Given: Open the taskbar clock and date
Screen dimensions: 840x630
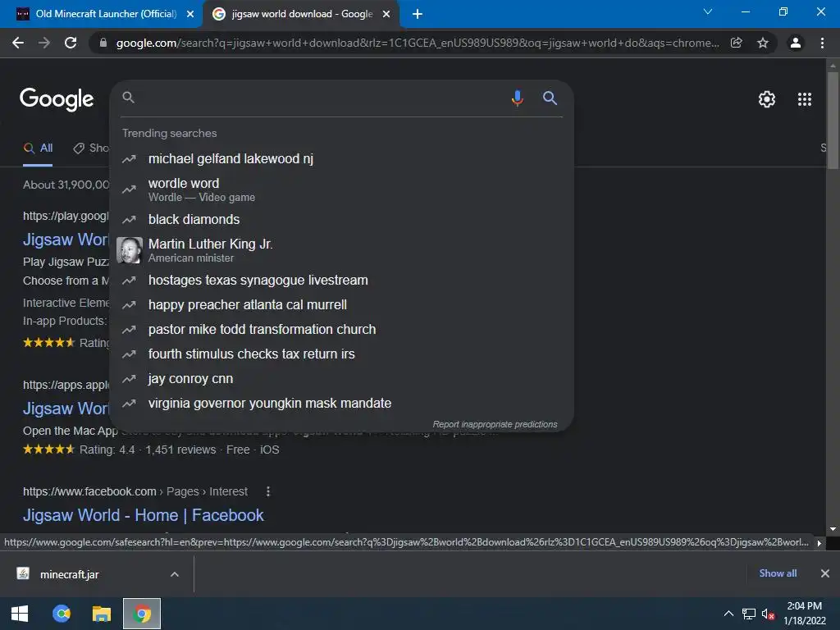Looking at the screenshot, I should pos(805,614).
